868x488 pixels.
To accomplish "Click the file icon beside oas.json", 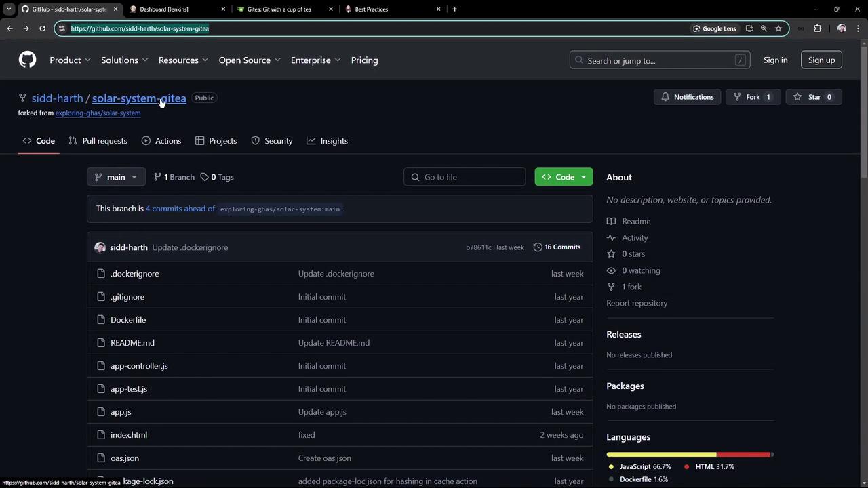I will [x=101, y=458].
